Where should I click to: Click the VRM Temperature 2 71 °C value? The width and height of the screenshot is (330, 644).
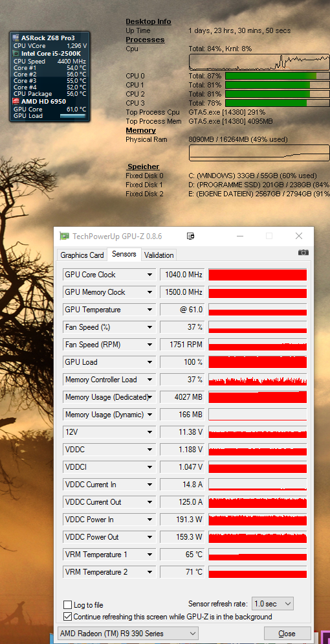[x=182, y=572]
